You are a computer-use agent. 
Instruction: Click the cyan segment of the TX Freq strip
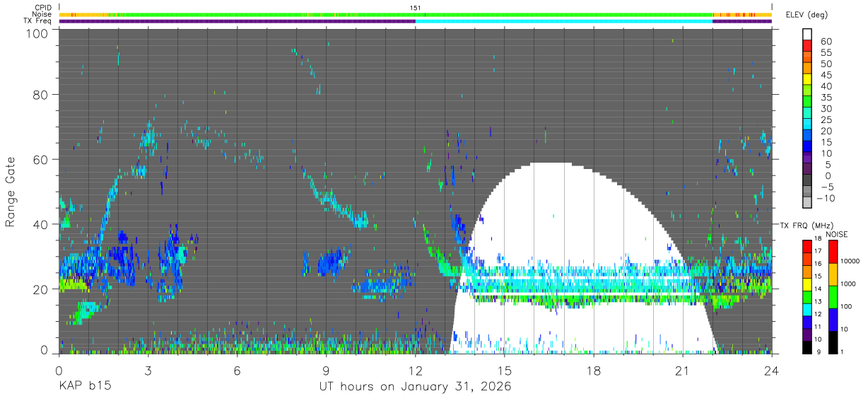pos(564,21)
